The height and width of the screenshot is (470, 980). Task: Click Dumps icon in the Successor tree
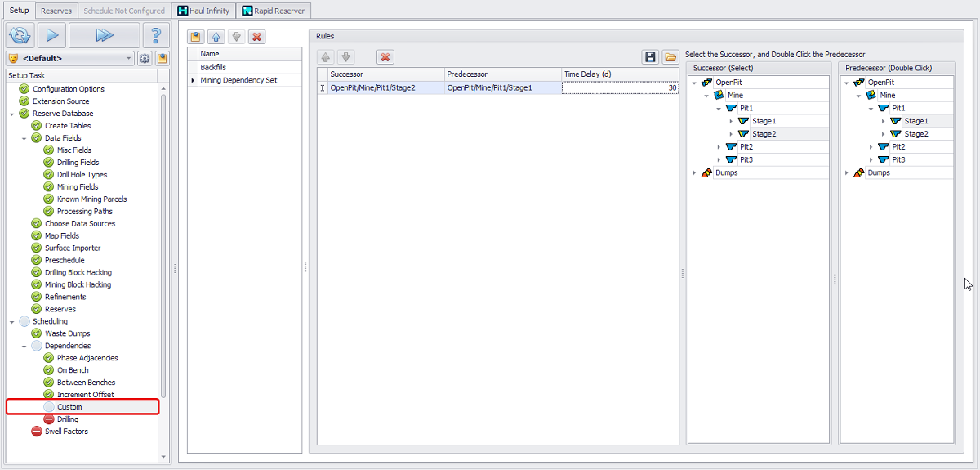(x=707, y=172)
